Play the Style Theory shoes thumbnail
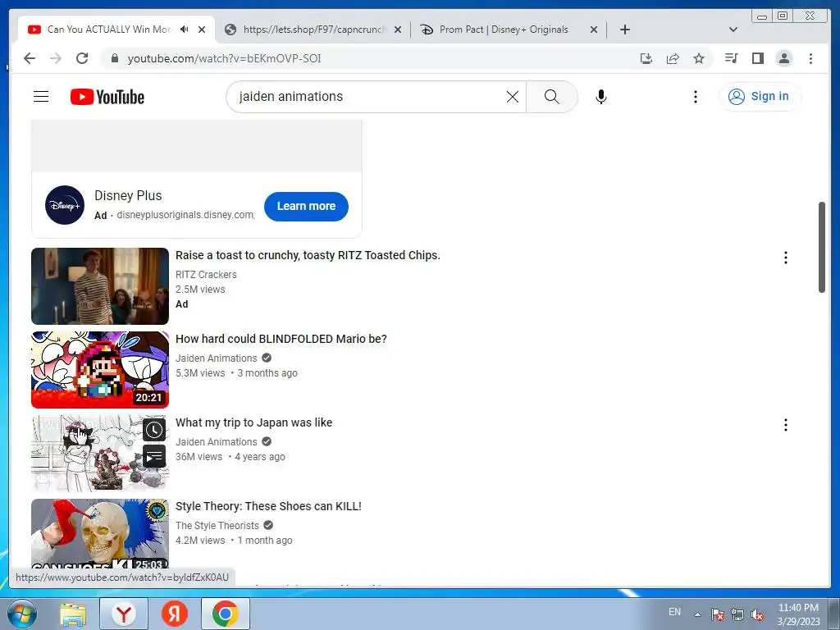Screen dimensions: 840x630 click(x=100, y=533)
